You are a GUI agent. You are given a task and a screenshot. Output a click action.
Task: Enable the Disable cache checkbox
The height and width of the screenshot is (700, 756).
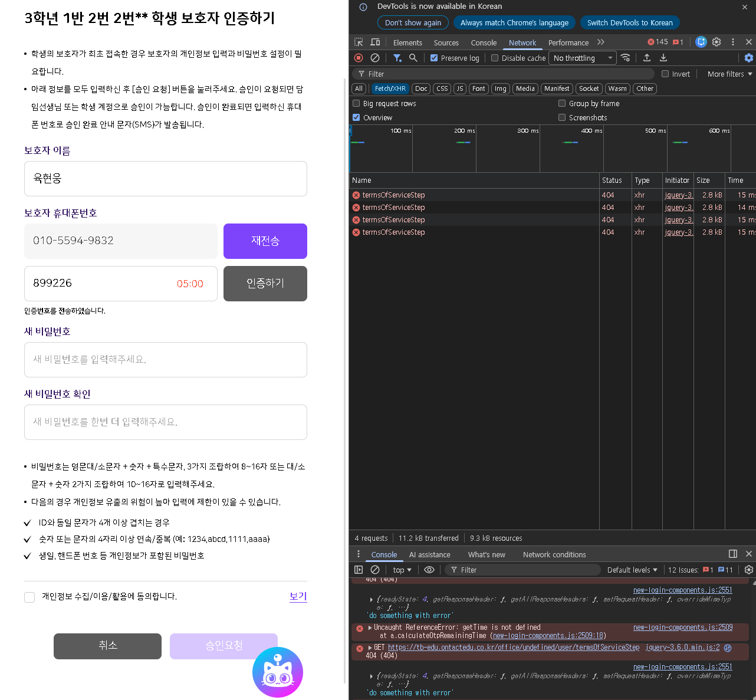click(x=495, y=58)
